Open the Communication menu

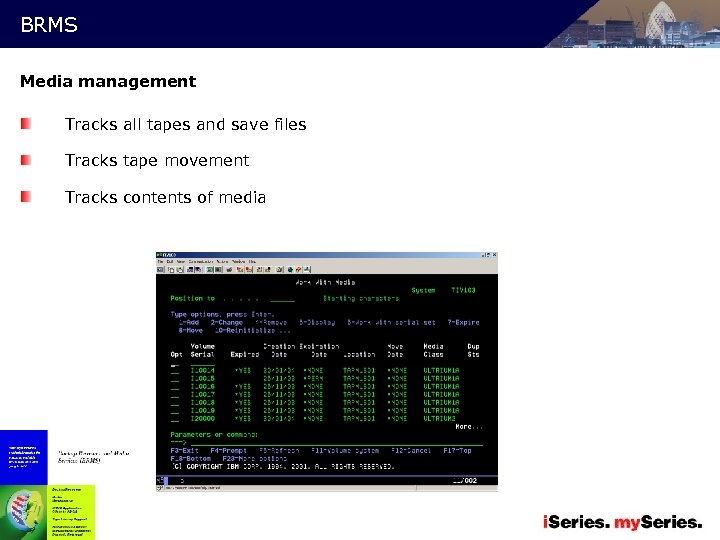pos(201,262)
